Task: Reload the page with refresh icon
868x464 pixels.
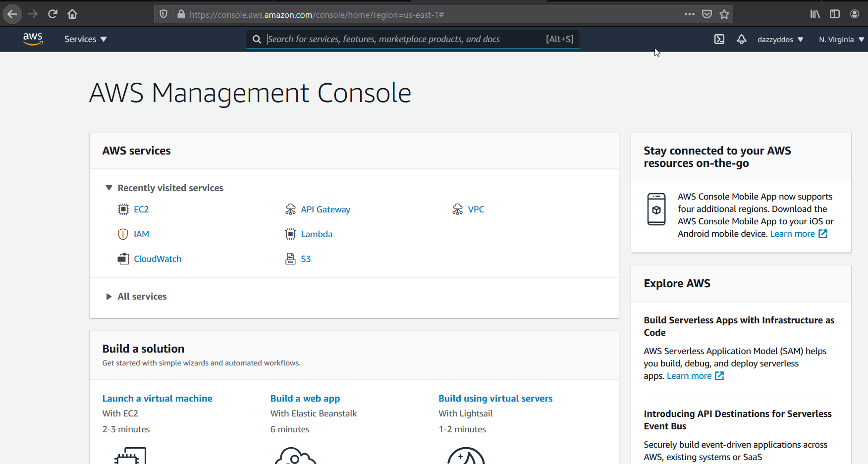Action: coord(53,14)
